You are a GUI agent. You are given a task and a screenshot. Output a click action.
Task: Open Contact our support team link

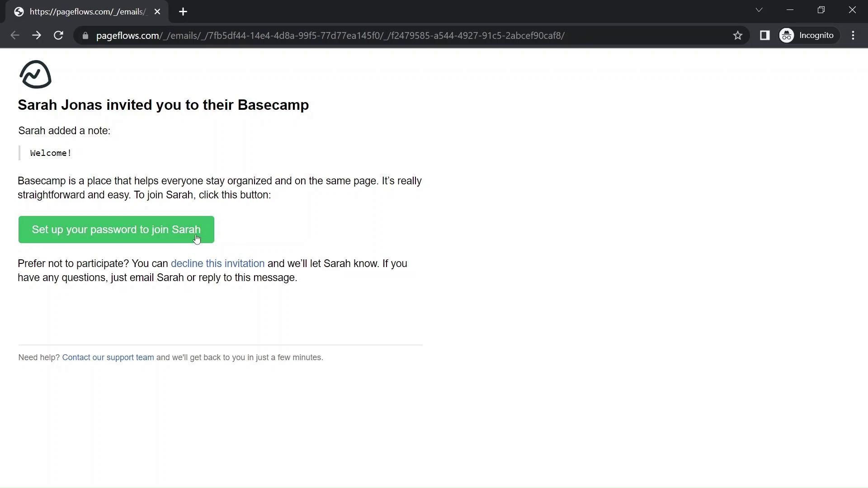tap(108, 357)
